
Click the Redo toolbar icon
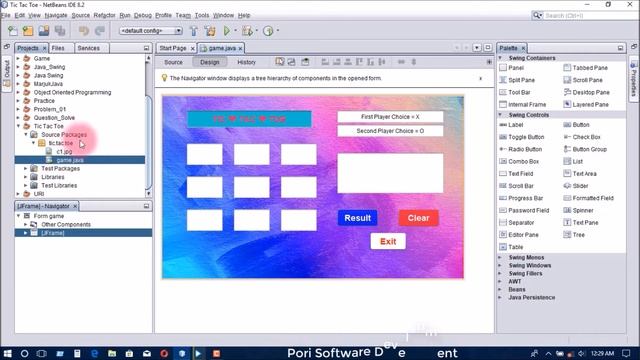tap(100, 31)
